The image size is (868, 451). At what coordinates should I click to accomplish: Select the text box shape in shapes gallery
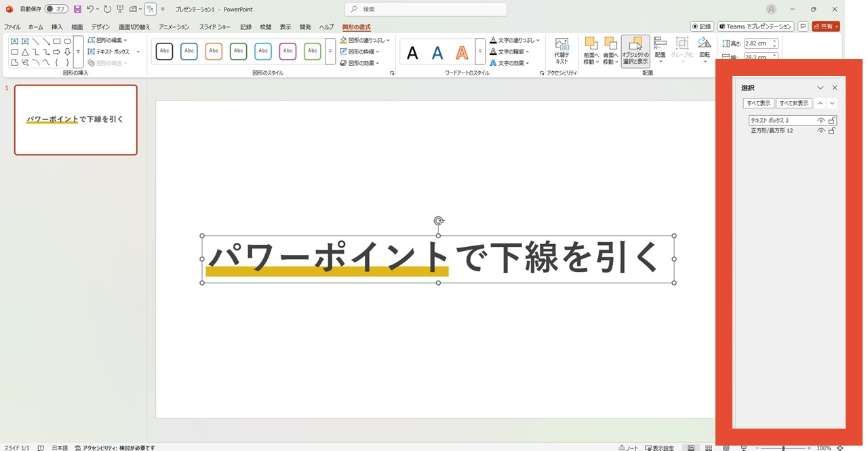14,41
